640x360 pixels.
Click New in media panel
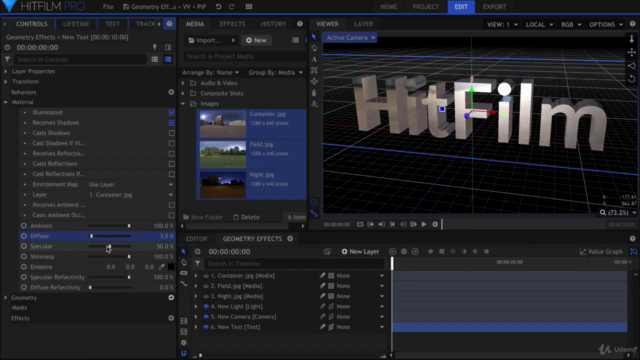tap(256, 40)
